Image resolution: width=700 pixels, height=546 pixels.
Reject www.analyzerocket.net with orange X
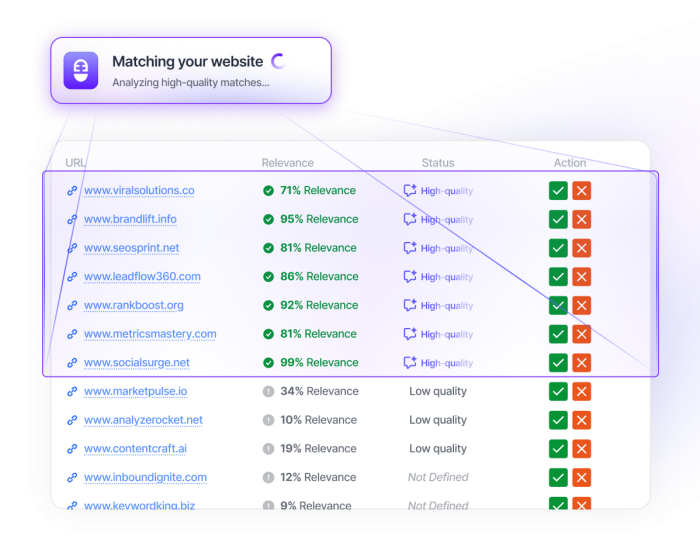coord(582,420)
